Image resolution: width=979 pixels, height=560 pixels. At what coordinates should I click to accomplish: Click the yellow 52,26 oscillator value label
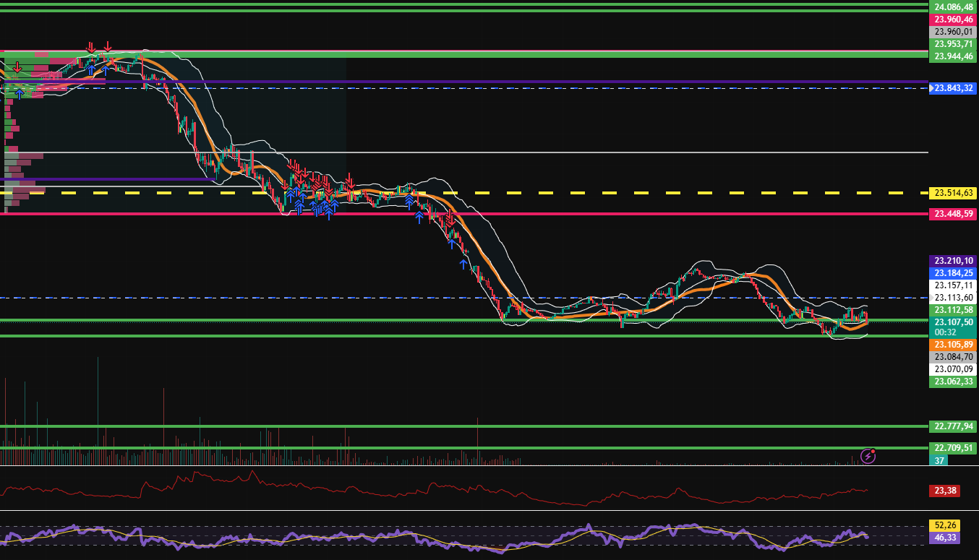coord(943,525)
